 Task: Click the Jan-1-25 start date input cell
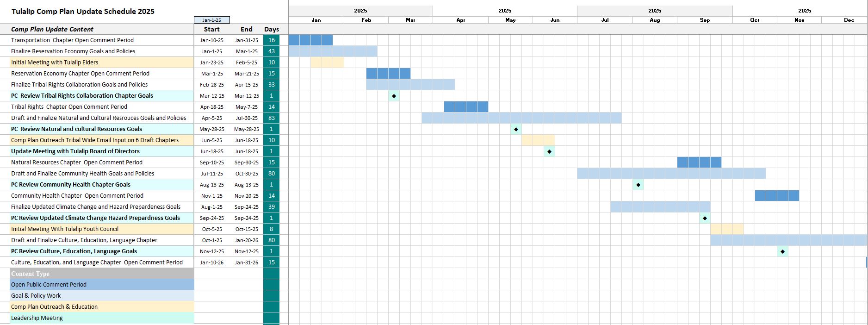click(211, 20)
